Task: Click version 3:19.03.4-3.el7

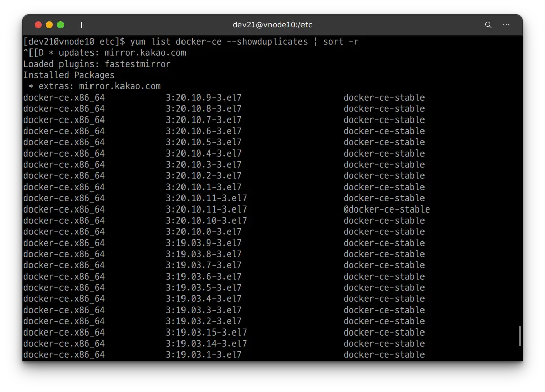Action: click(203, 298)
